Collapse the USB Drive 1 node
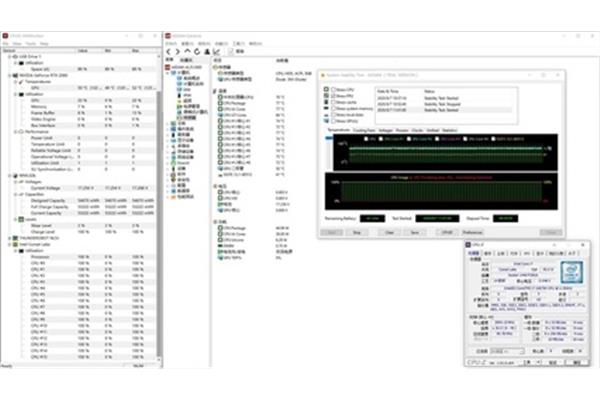The width and height of the screenshot is (600, 400). pyautogui.click(x=10, y=57)
